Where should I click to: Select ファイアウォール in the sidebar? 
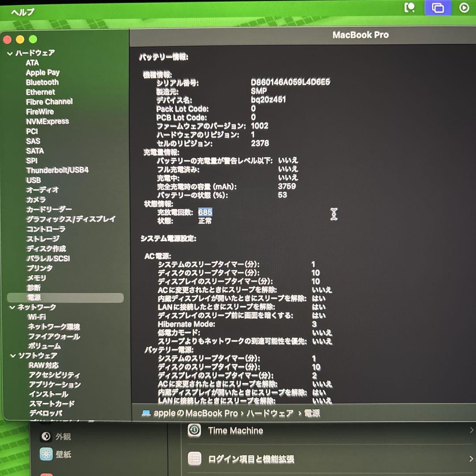(x=54, y=336)
